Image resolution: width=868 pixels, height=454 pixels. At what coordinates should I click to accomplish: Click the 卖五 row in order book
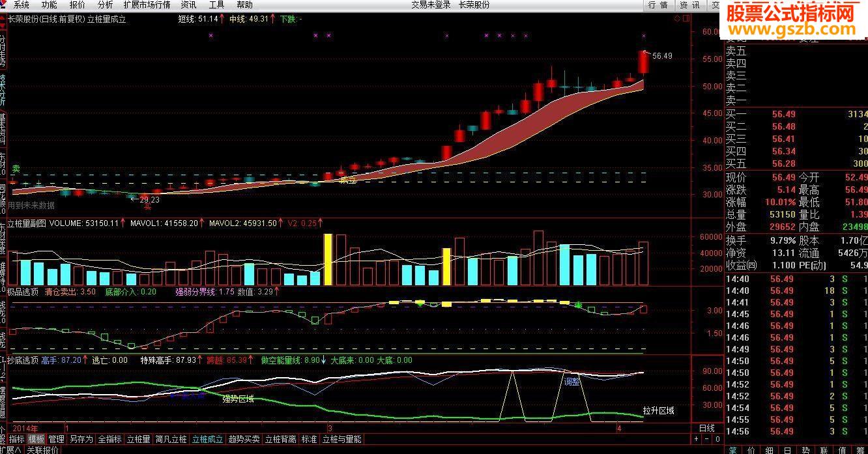[x=796, y=51]
